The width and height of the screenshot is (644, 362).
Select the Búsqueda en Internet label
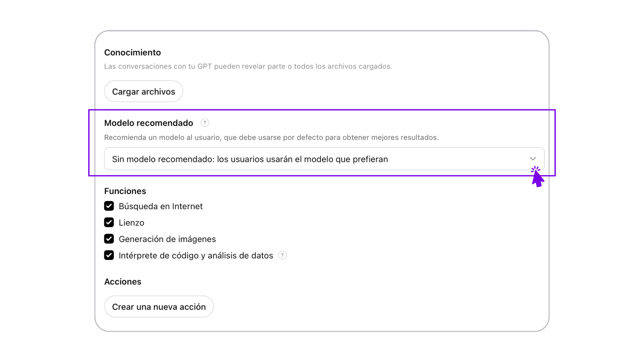pos(161,206)
